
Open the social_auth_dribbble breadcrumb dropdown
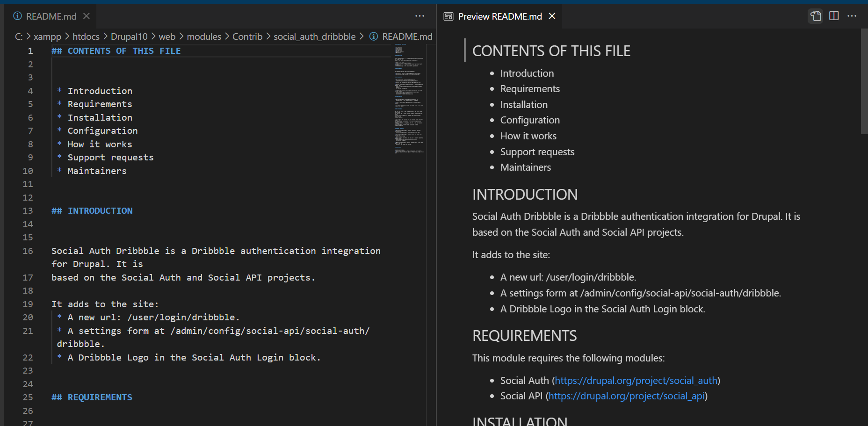point(314,36)
